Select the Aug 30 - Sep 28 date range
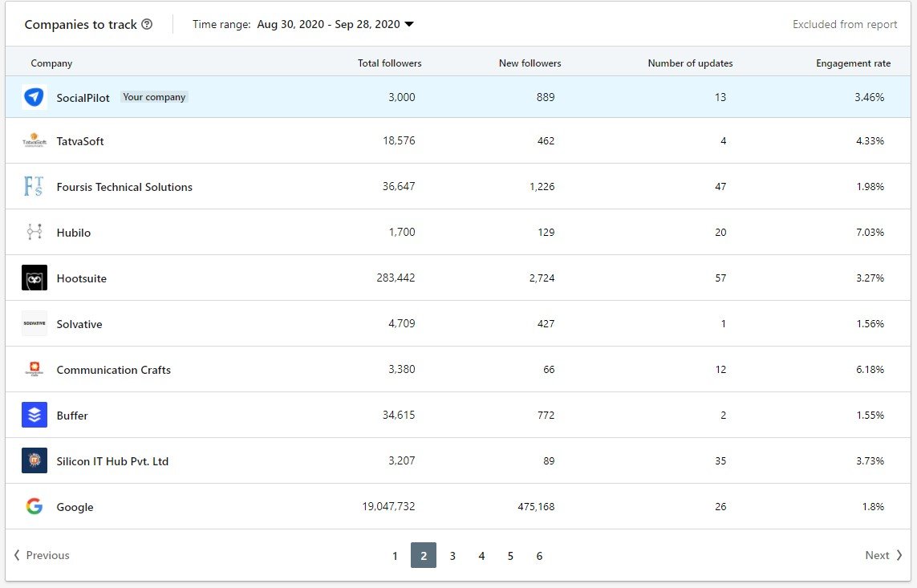 tap(328, 24)
